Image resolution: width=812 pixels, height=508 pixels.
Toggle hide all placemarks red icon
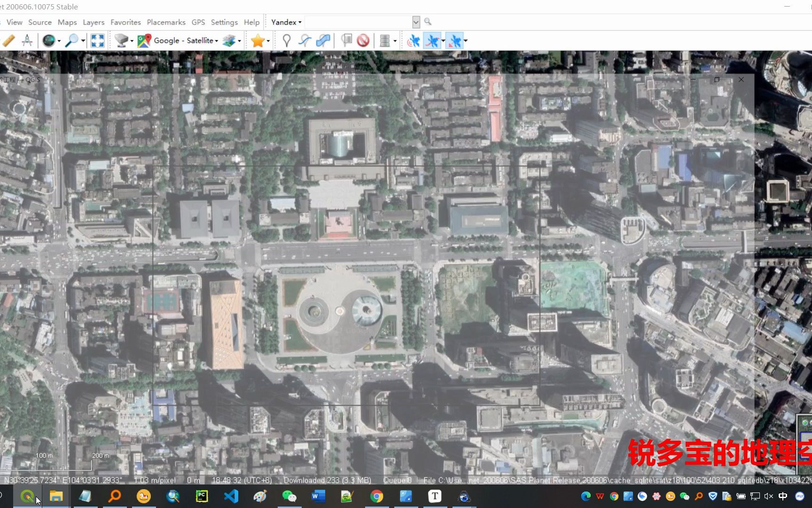click(363, 41)
